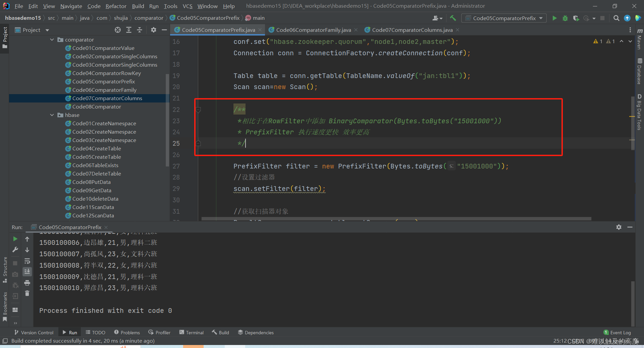This screenshot has height=348, width=644.
Task: Collapse the comparator package folder
Action: tap(52, 40)
